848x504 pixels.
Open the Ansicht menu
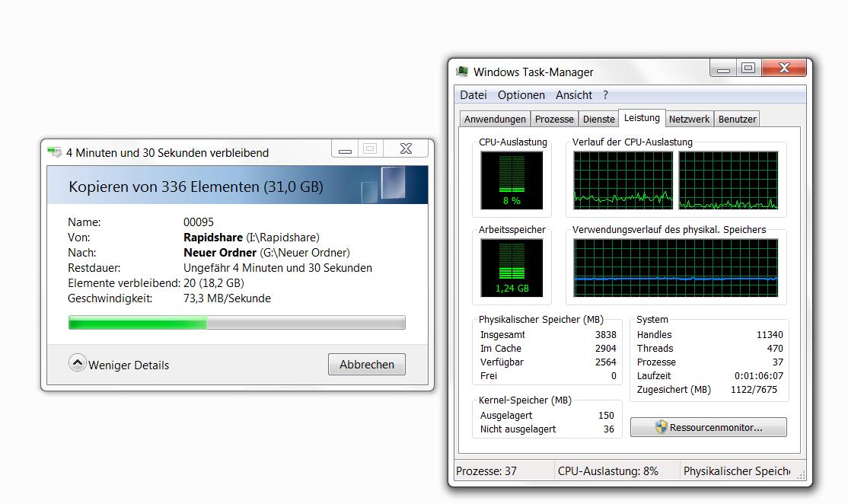[x=574, y=95]
